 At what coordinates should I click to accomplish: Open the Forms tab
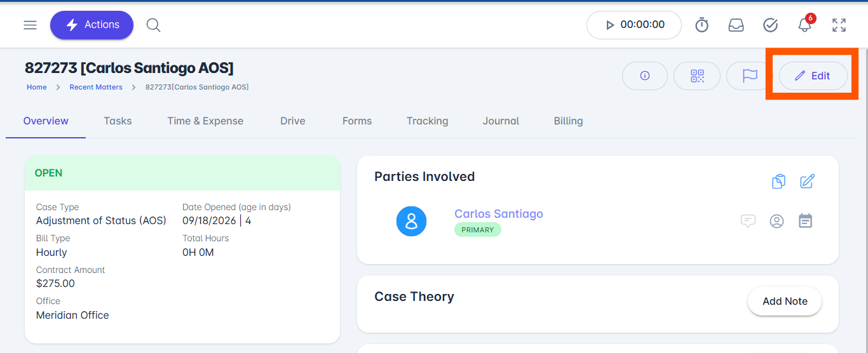pyautogui.click(x=357, y=121)
